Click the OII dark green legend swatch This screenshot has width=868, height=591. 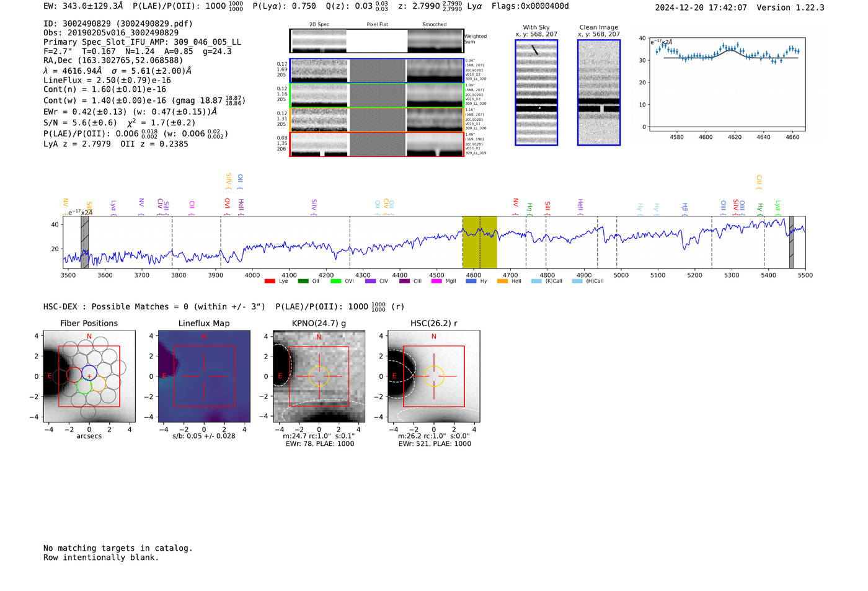pos(303,281)
